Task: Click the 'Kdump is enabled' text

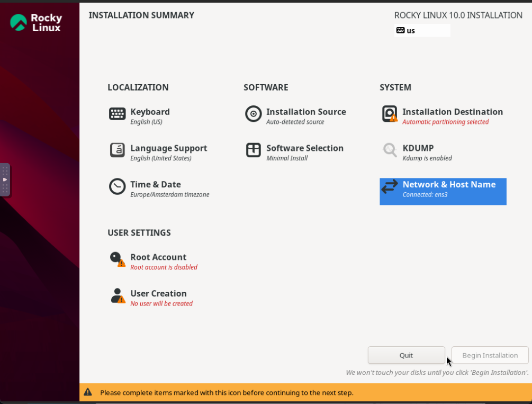Action: click(x=427, y=158)
